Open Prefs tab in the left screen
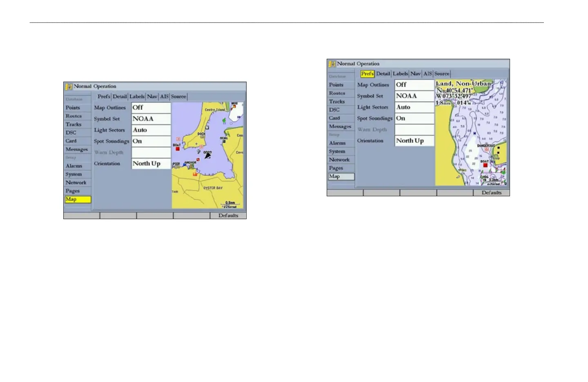The image size is (588, 382). click(x=104, y=97)
